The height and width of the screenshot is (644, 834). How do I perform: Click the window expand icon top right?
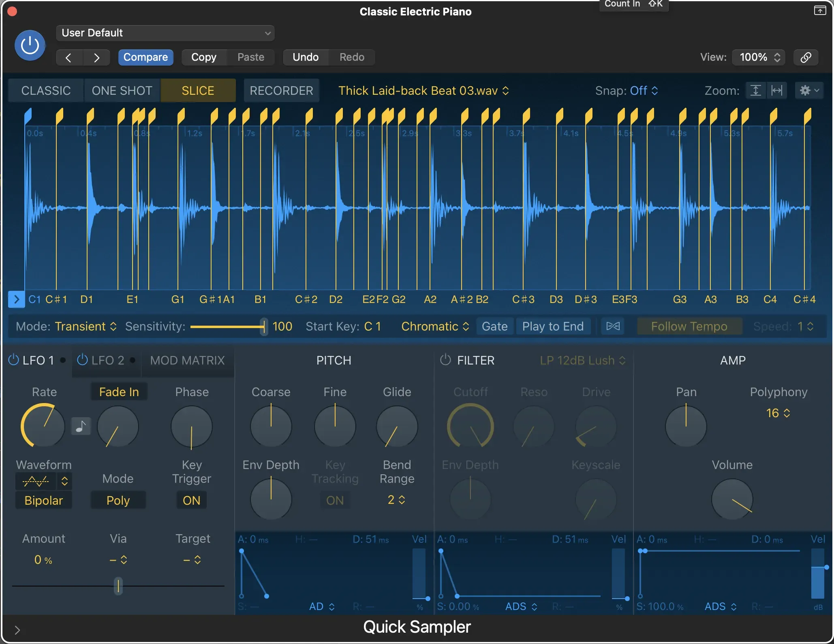click(x=819, y=11)
